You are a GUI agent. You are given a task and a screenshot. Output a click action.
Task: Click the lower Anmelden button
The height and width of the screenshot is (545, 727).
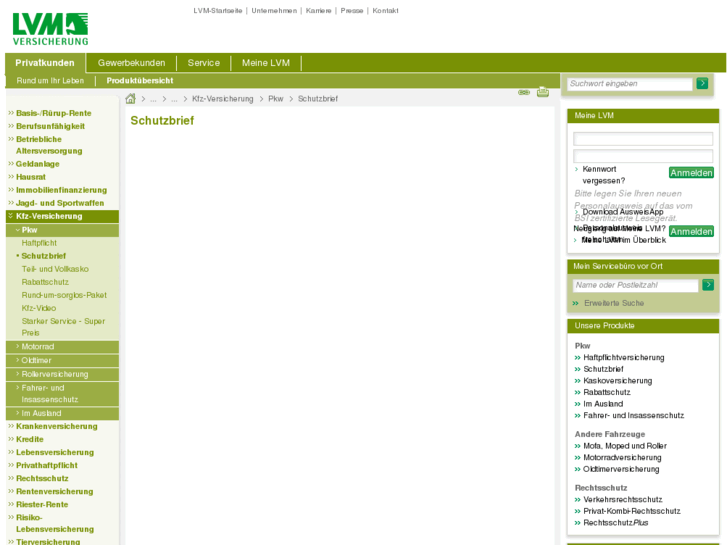[691, 231]
